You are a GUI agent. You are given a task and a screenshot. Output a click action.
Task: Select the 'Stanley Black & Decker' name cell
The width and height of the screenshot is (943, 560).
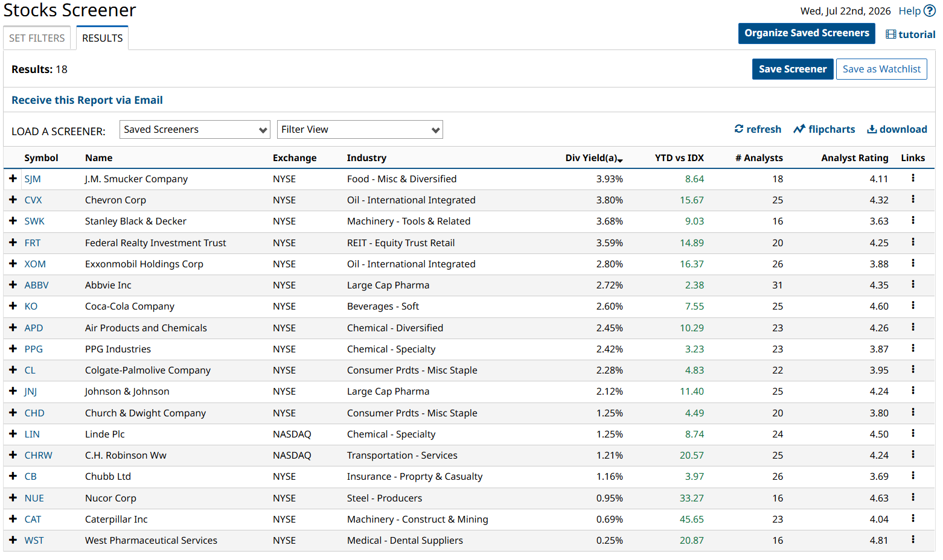point(135,221)
